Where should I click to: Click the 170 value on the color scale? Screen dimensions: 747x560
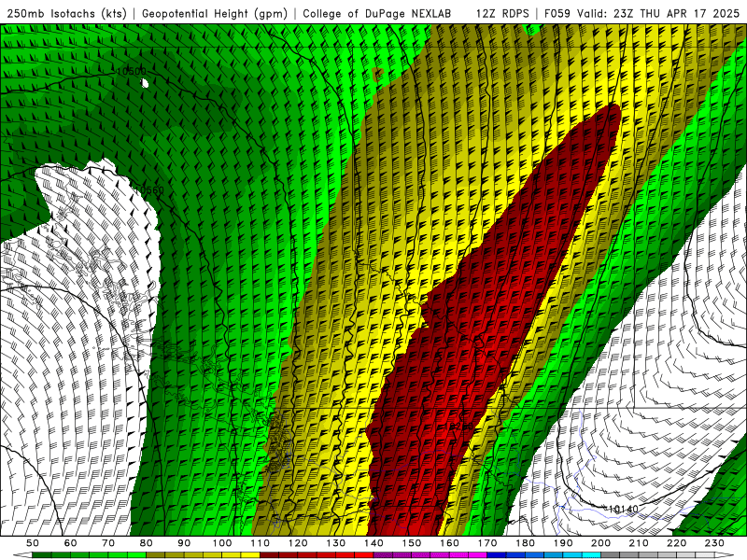pos(487,543)
